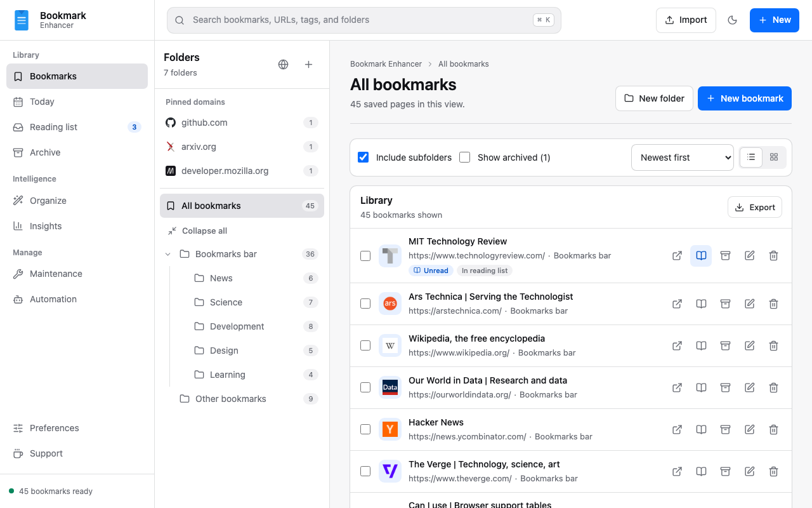Go to Today in sidebar
This screenshot has width=812, height=508.
[x=77, y=102]
